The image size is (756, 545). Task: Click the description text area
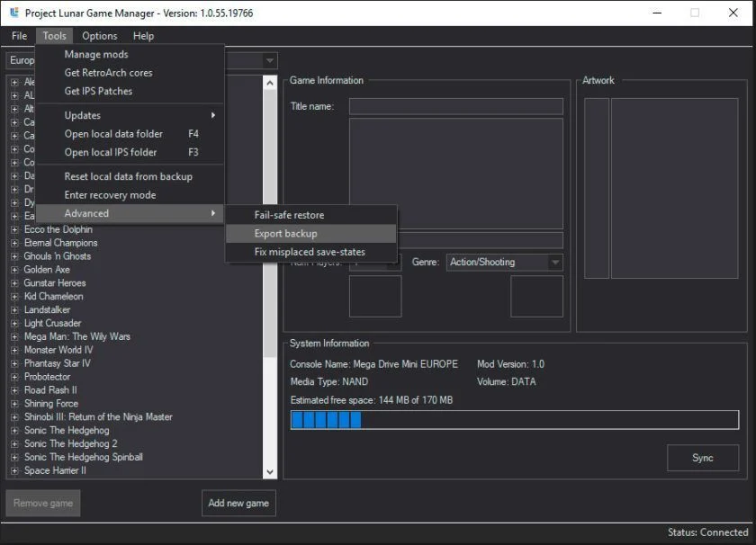(x=456, y=174)
